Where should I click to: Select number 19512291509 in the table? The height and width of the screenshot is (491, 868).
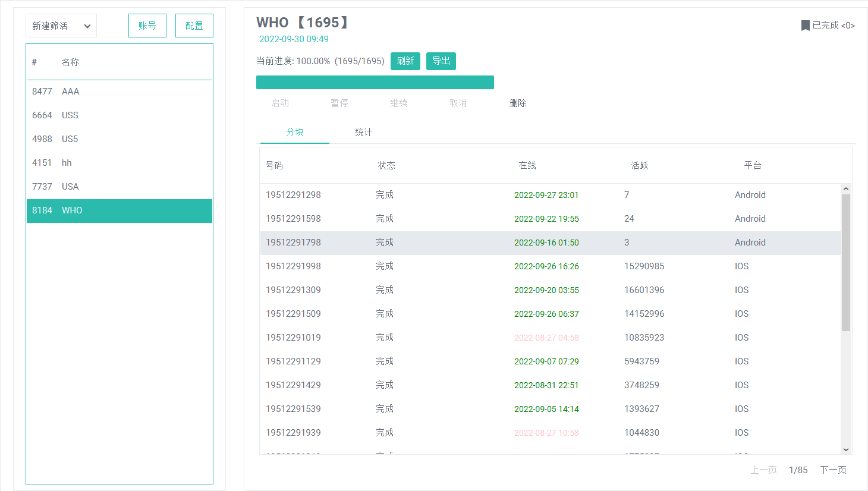293,314
